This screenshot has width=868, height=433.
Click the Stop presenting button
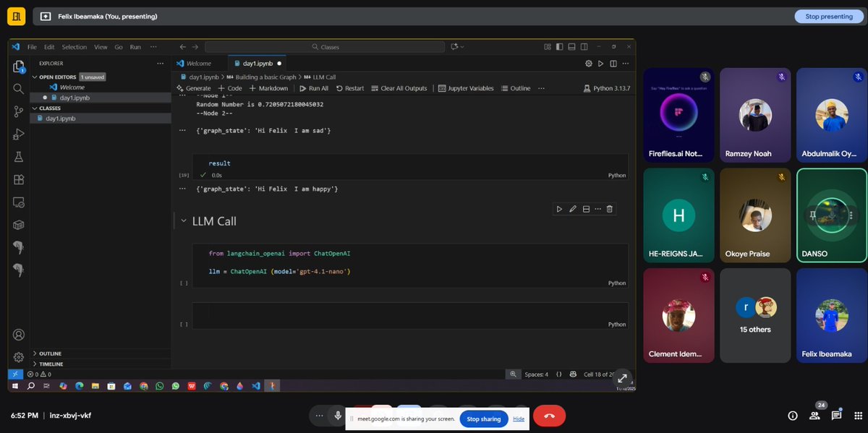coord(828,17)
